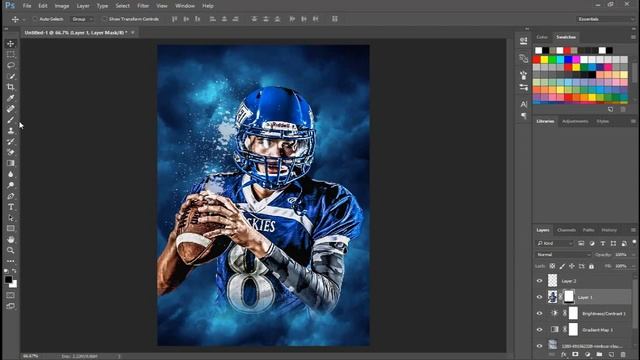Open the Edit Toolbar three-dots button
Screen dimensions: 640x360
point(11,261)
